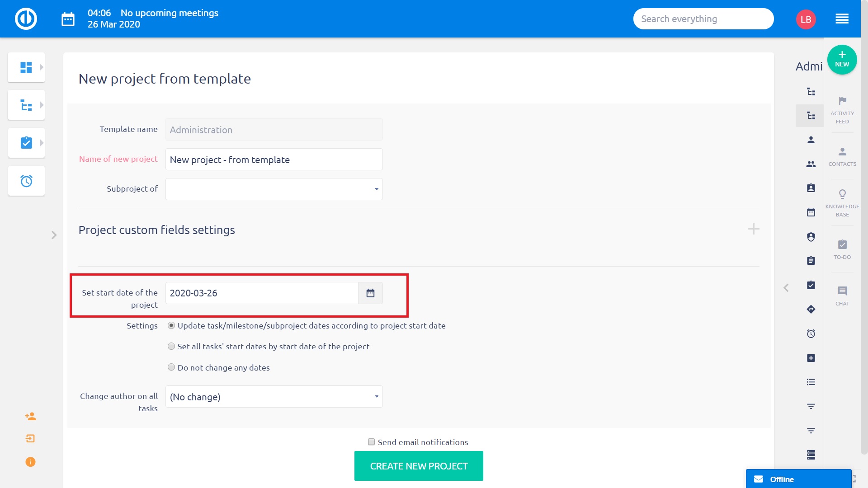Click the alarm clock icon in admin menu
Image resolution: width=868 pixels, height=488 pixels.
tap(811, 334)
